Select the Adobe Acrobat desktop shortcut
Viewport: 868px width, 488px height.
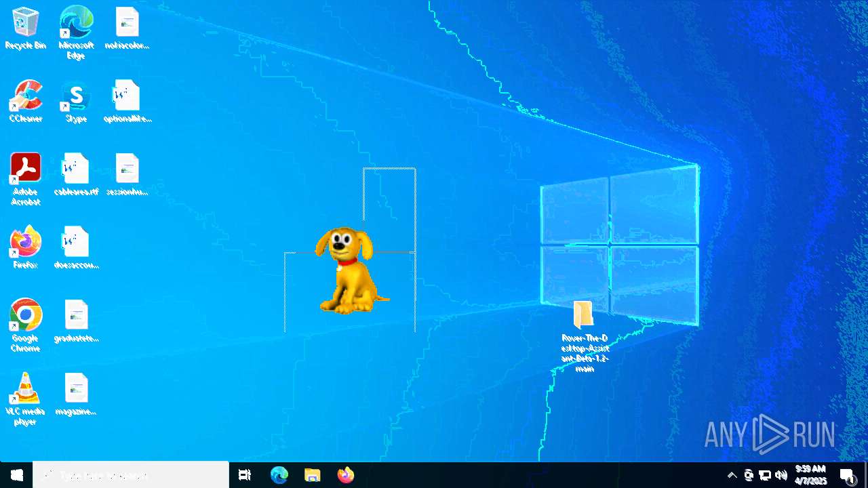[x=26, y=179]
